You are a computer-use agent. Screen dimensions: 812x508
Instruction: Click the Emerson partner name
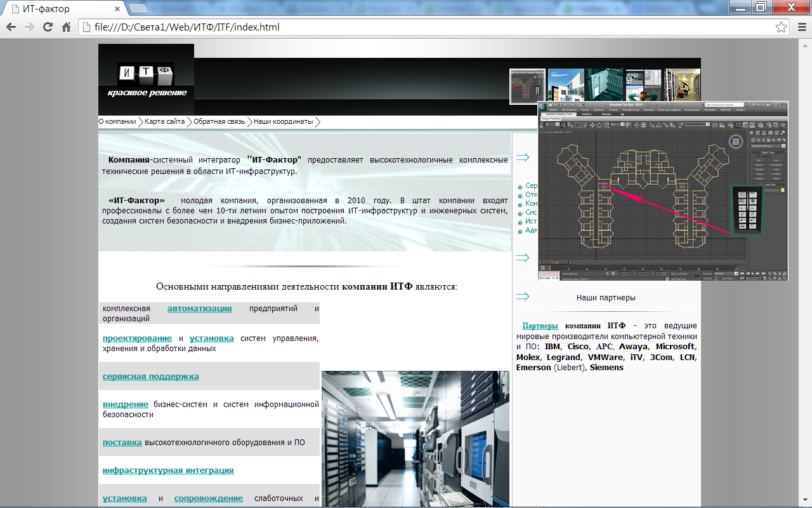pyautogui.click(x=534, y=368)
